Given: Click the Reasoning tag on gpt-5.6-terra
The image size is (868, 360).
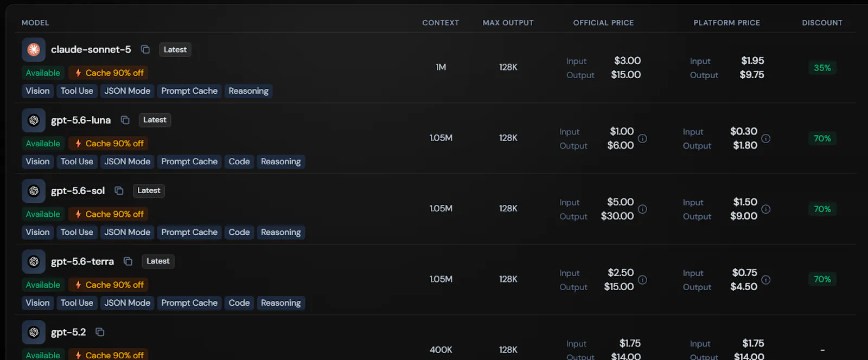Looking at the screenshot, I should [x=281, y=303].
